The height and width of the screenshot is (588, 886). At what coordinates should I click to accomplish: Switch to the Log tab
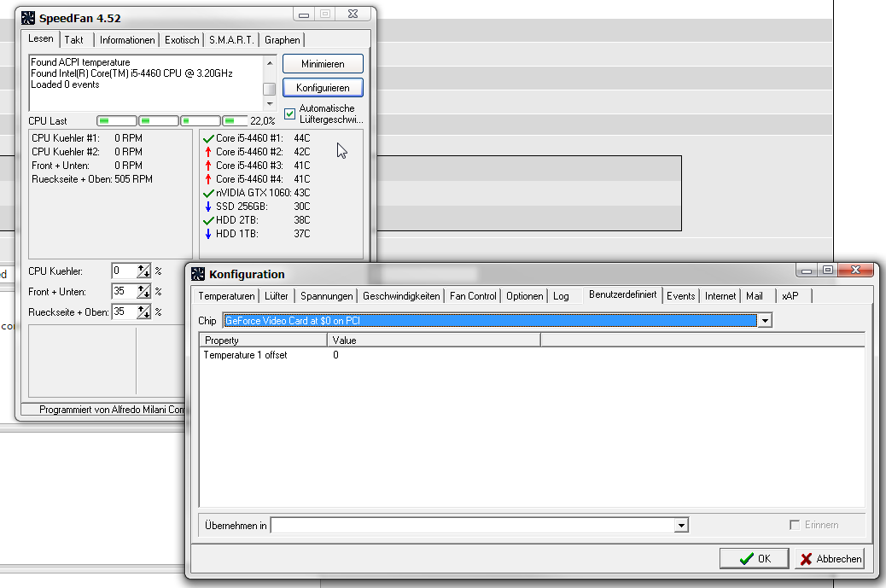(561, 296)
